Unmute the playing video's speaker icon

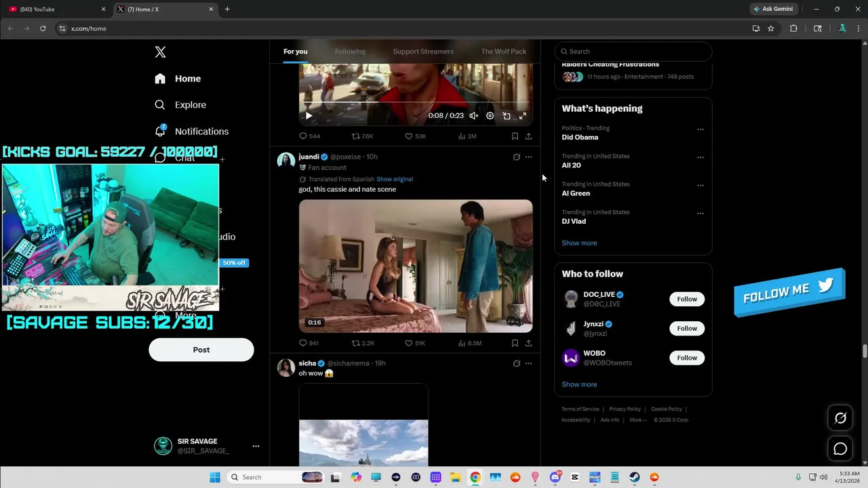click(474, 116)
